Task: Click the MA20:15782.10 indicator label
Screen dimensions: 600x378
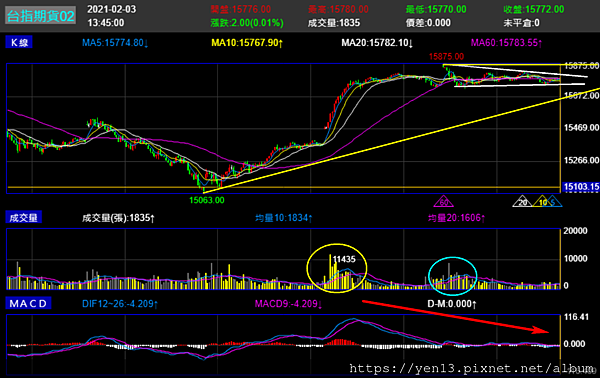Action: point(377,42)
